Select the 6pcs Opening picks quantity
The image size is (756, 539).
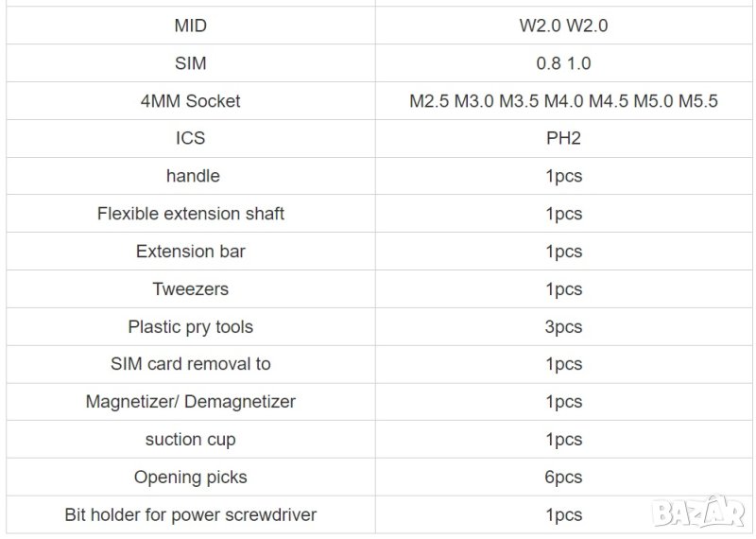coord(563,478)
